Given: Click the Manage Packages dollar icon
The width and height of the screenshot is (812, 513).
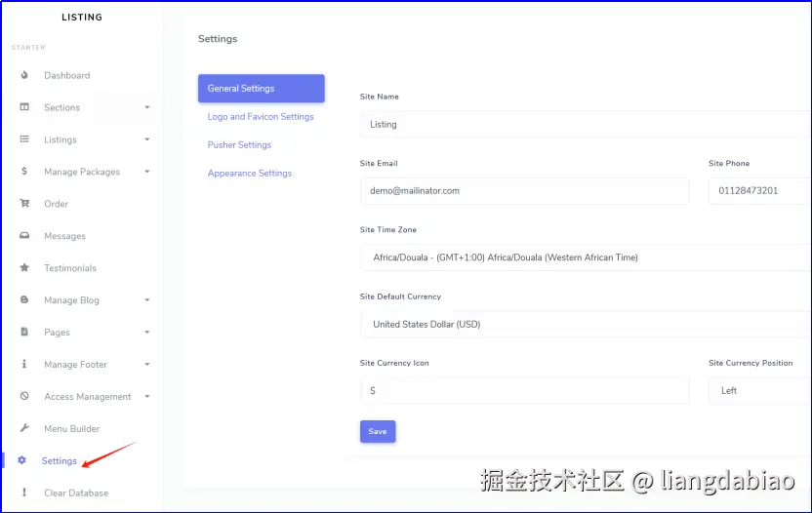Looking at the screenshot, I should coord(24,172).
